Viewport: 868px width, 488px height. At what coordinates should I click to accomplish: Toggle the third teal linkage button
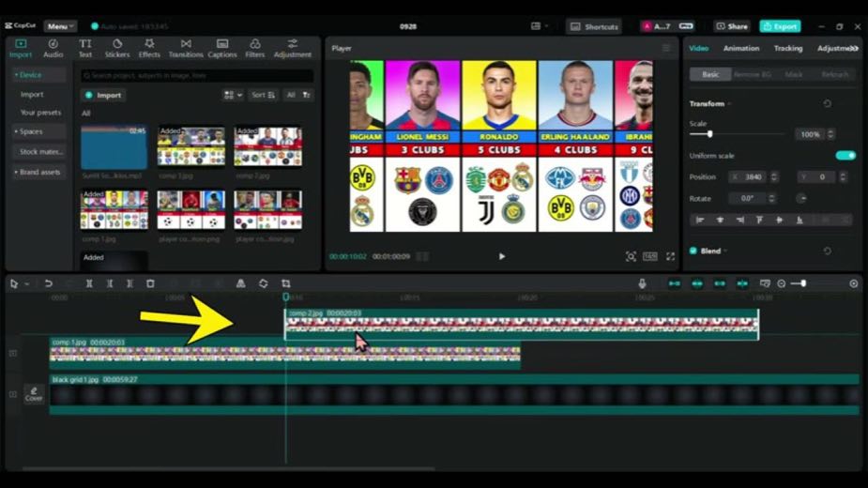click(x=720, y=283)
